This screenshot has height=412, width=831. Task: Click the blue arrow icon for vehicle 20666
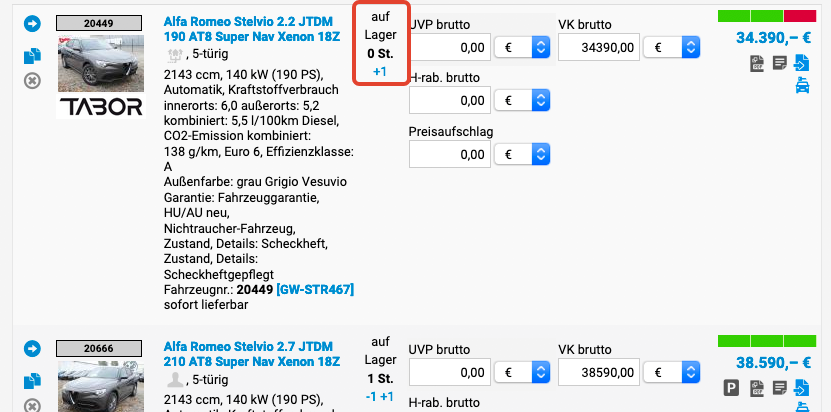pyautogui.click(x=31, y=348)
